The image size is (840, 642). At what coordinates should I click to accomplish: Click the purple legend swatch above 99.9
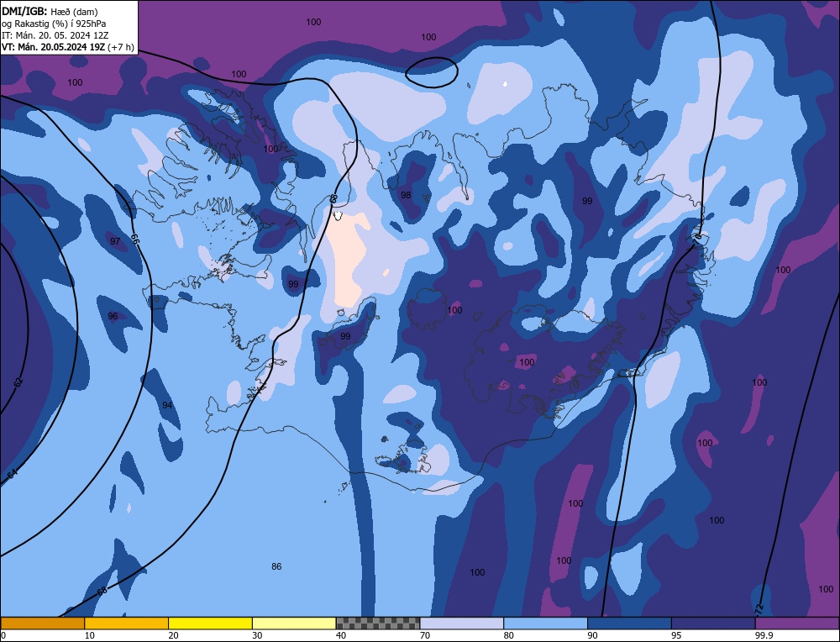pos(797,624)
